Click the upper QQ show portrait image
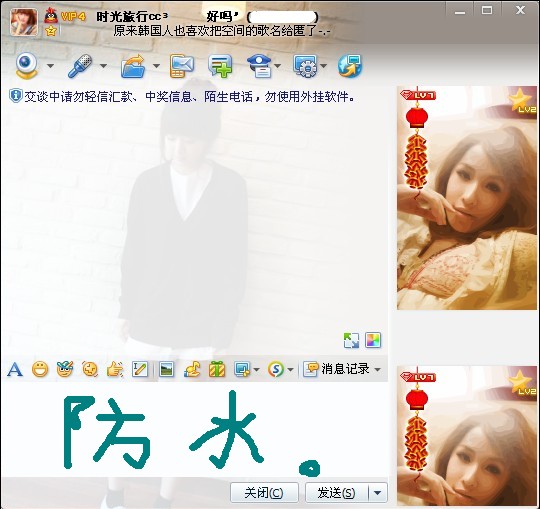 tap(467, 198)
